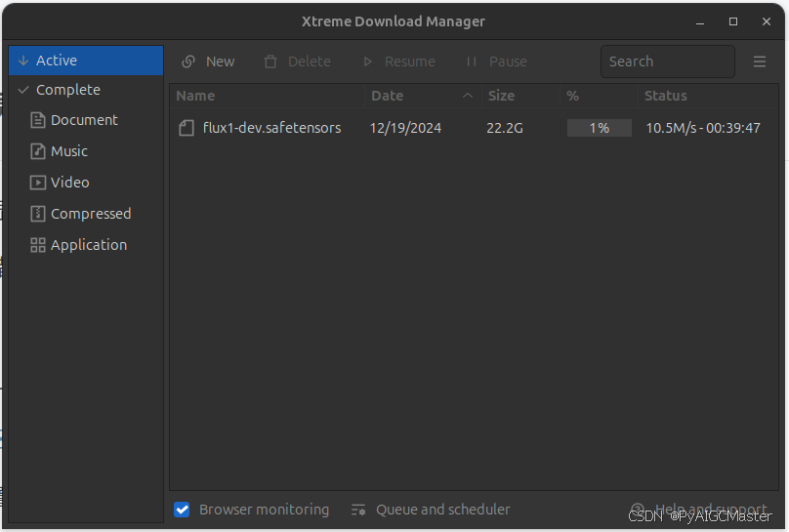Image resolution: width=789 pixels, height=532 pixels.
Task: Toggle the Browser monitoring checkbox
Action: pos(182,510)
